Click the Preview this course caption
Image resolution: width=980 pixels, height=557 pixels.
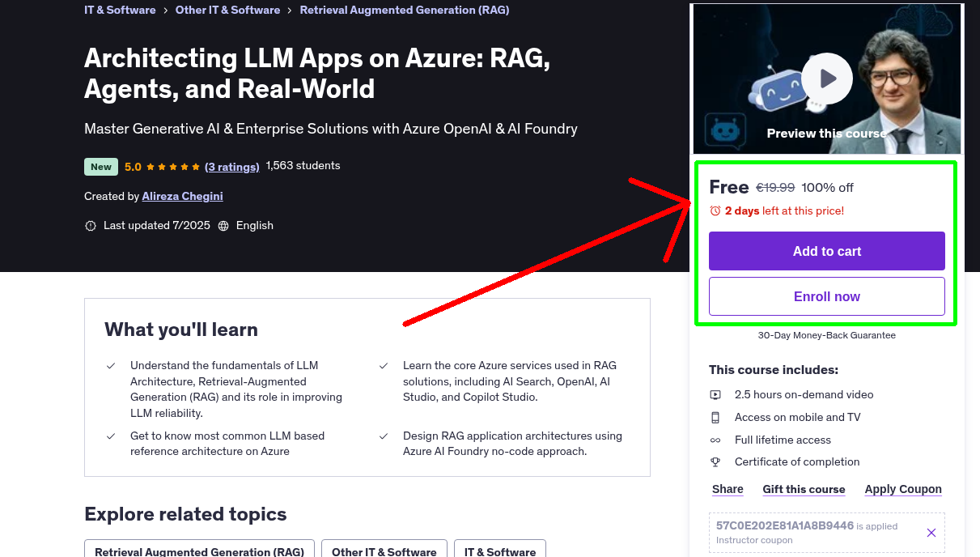[x=827, y=134]
